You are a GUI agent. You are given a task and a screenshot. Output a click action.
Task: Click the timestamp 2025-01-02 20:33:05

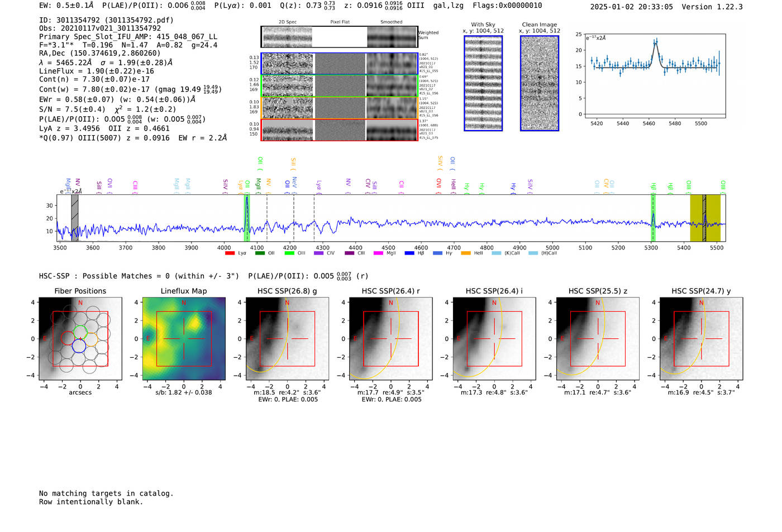pyautogui.click(x=631, y=7)
